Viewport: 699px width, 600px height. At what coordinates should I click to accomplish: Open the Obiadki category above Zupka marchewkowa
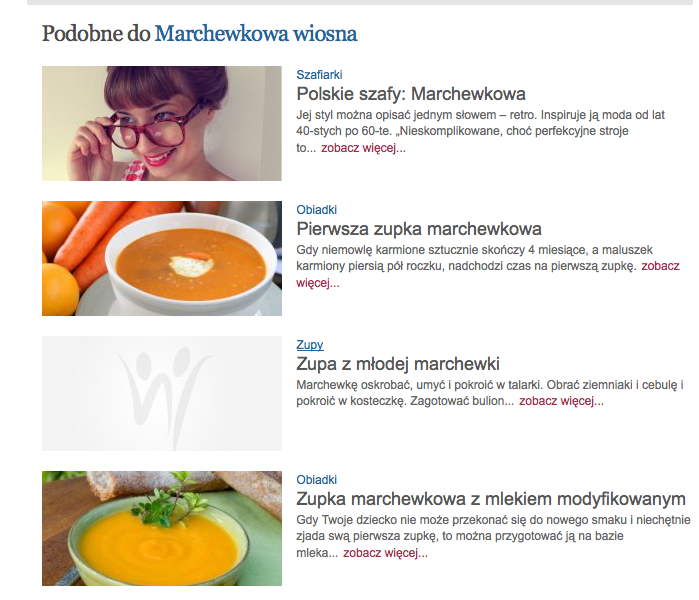pyautogui.click(x=317, y=480)
